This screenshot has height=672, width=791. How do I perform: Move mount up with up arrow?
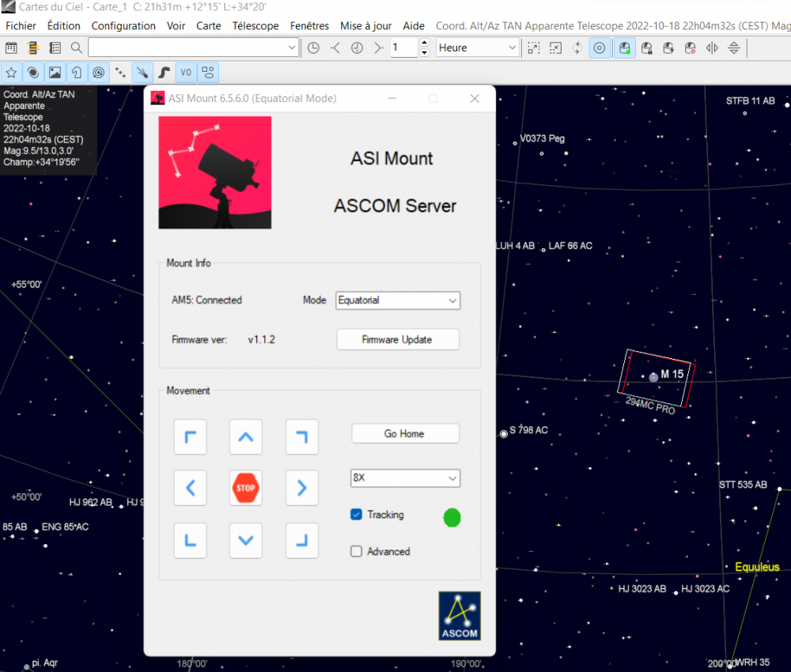(x=246, y=437)
